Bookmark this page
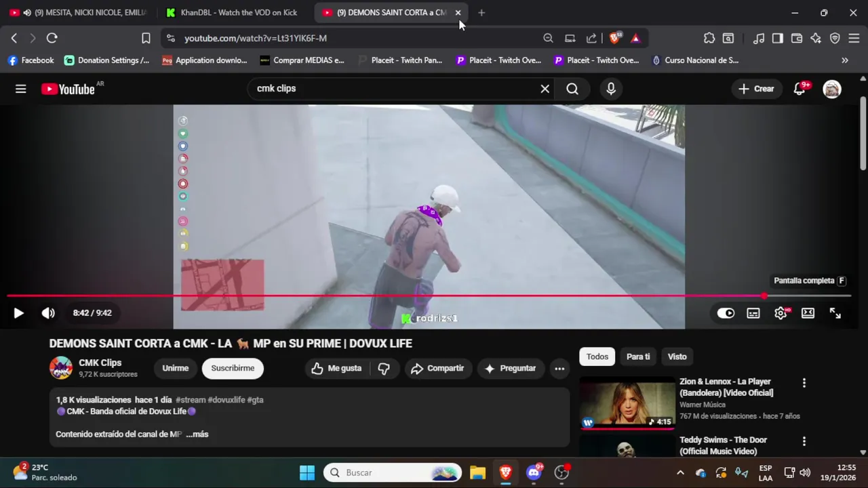The width and height of the screenshot is (868, 488). pos(146,38)
